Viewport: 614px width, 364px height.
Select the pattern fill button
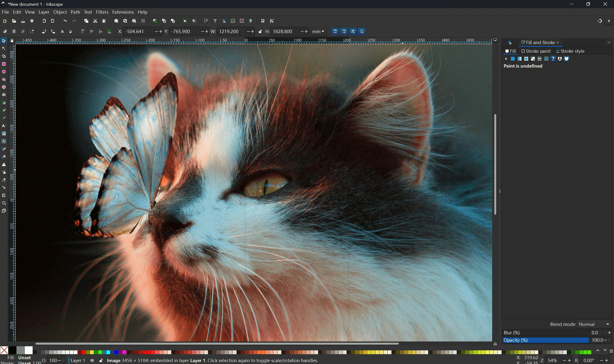(x=539, y=59)
